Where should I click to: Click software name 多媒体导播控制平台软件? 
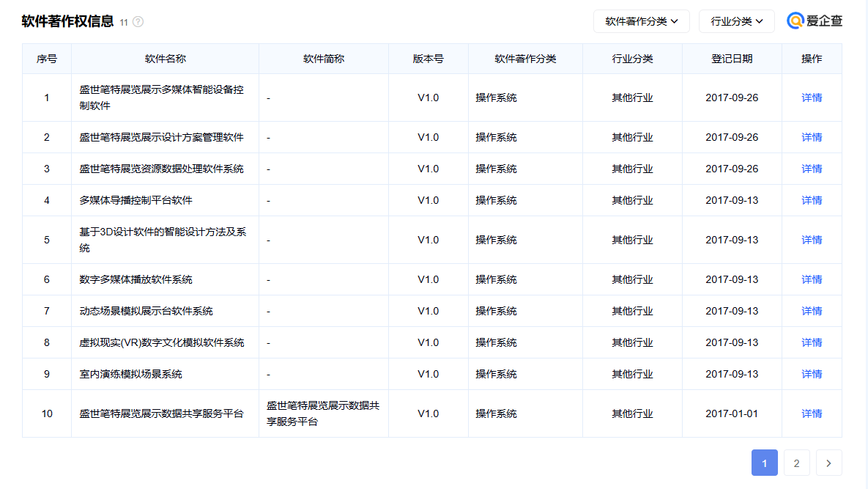pos(136,200)
